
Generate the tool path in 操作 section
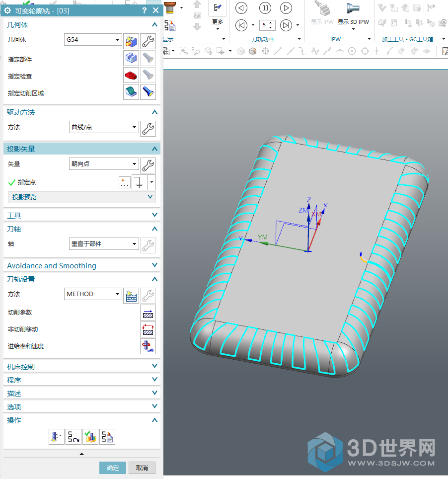click(57, 437)
